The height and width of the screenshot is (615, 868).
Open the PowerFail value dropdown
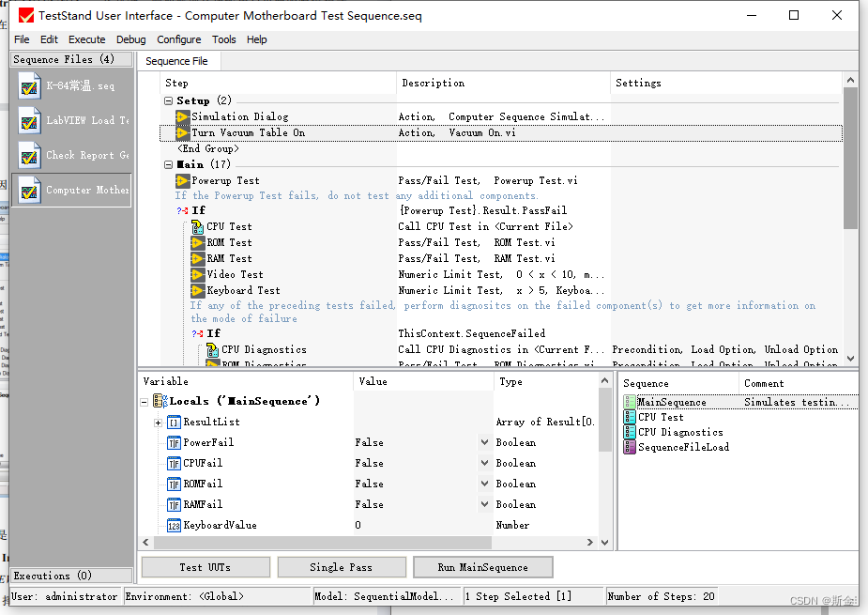coord(484,442)
